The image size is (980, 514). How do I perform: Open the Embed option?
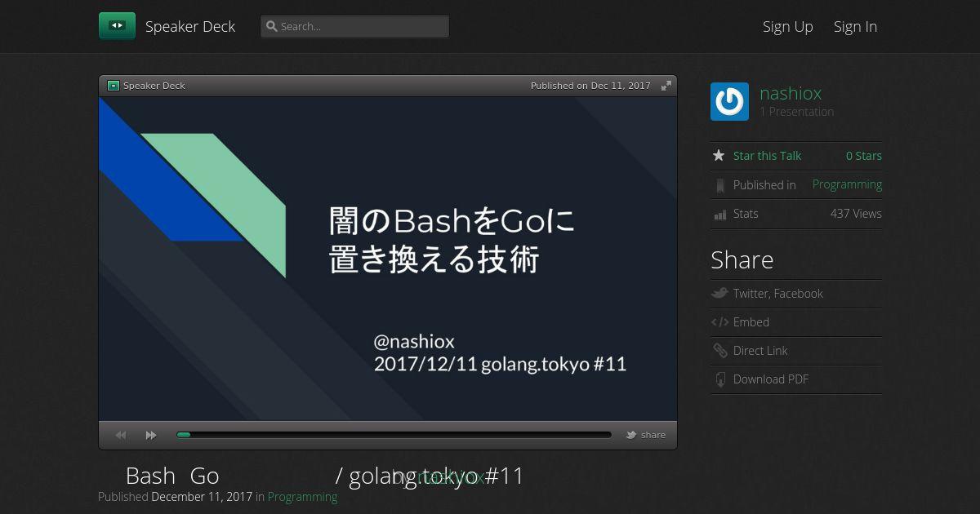pyautogui.click(x=751, y=322)
